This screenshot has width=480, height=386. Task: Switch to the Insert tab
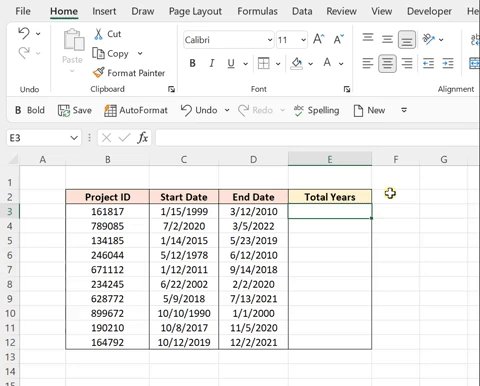click(x=104, y=11)
